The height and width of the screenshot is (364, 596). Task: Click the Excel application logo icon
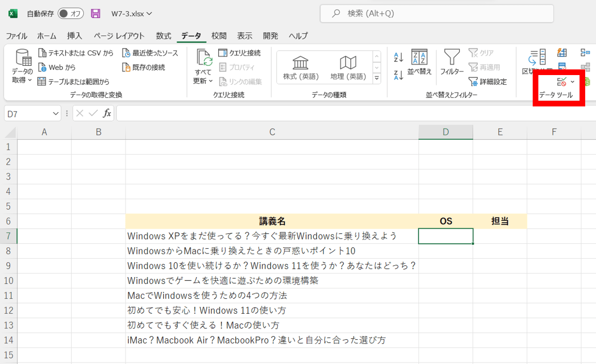coord(13,14)
